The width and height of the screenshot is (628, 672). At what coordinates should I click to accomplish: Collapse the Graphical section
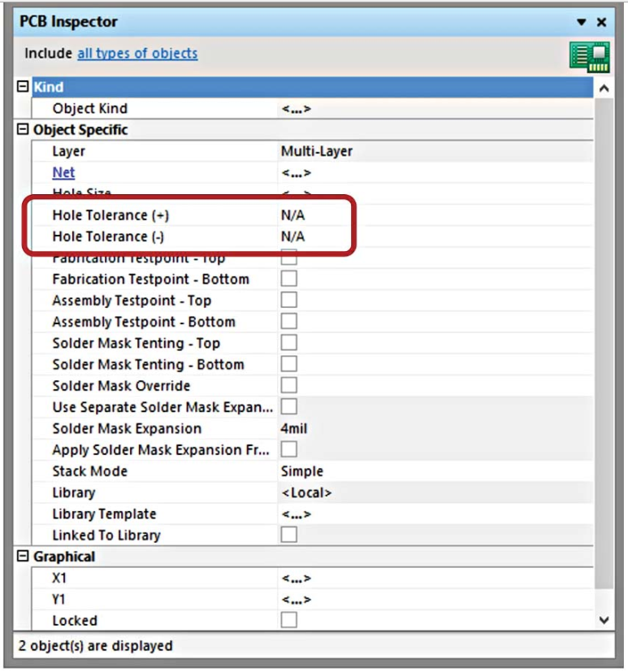tap(23, 557)
